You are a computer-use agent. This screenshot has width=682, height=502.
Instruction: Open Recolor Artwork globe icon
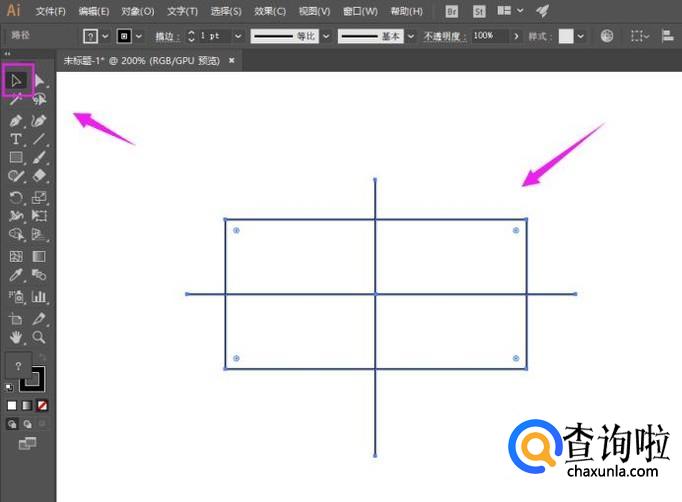tap(607, 36)
